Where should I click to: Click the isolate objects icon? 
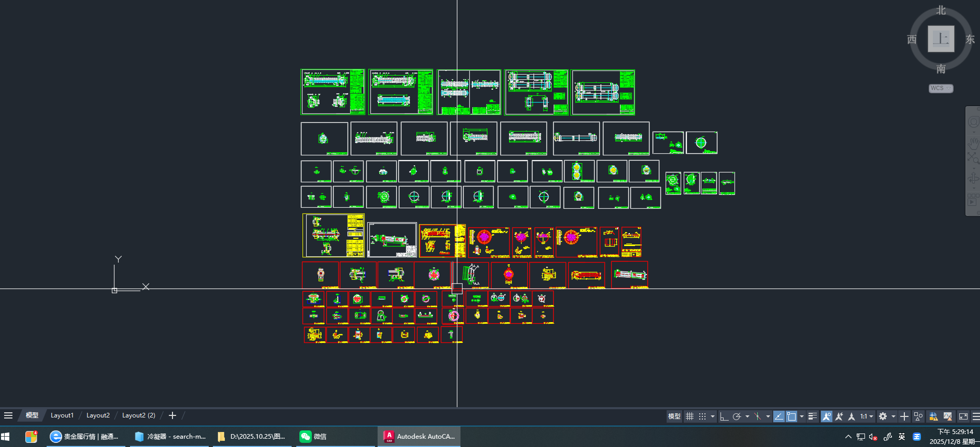918,416
